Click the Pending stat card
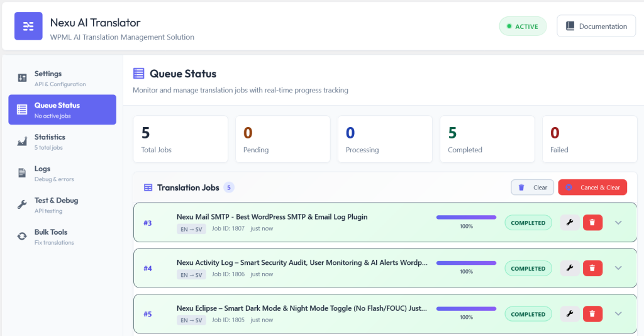This screenshot has height=336, width=644. [283, 139]
